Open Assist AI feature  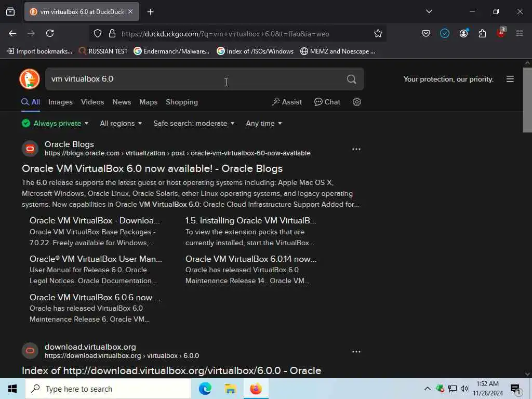pos(287,102)
